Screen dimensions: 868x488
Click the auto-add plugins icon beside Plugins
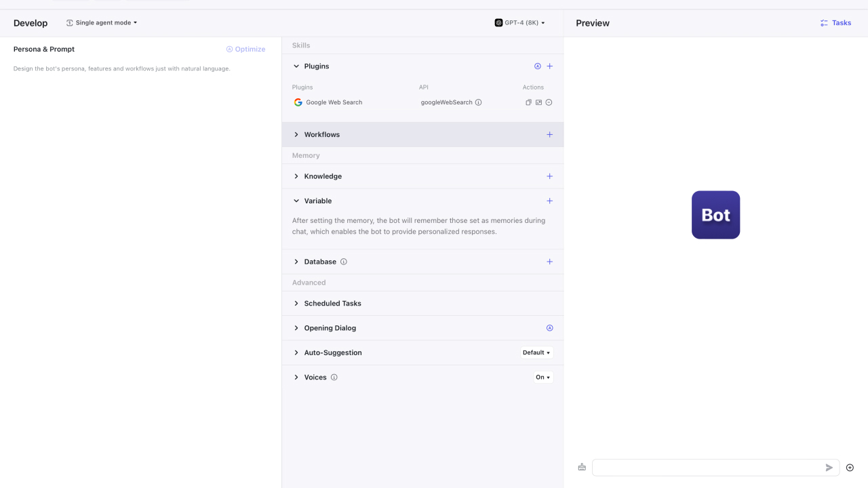pyautogui.click(x=538, y=66)
